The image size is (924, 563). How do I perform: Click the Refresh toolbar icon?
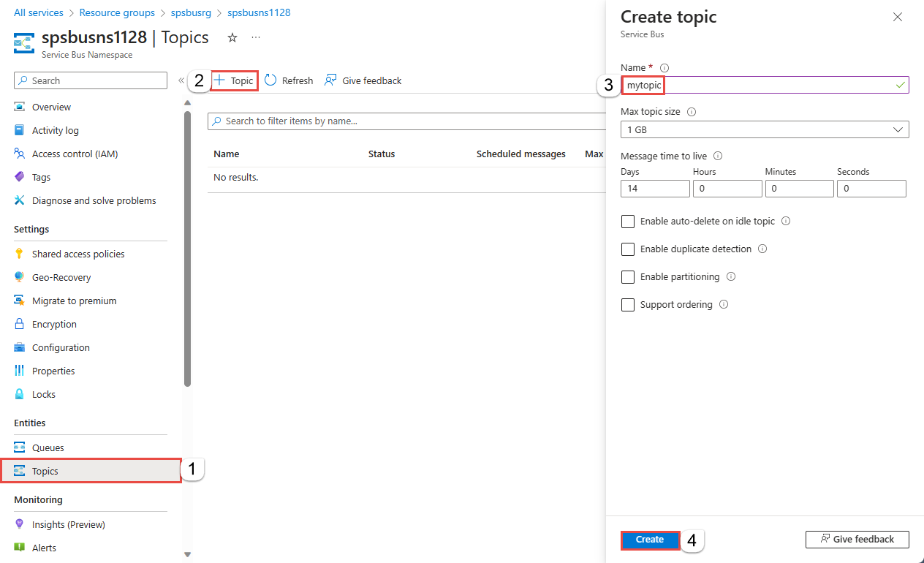click(x=271, y=80)
